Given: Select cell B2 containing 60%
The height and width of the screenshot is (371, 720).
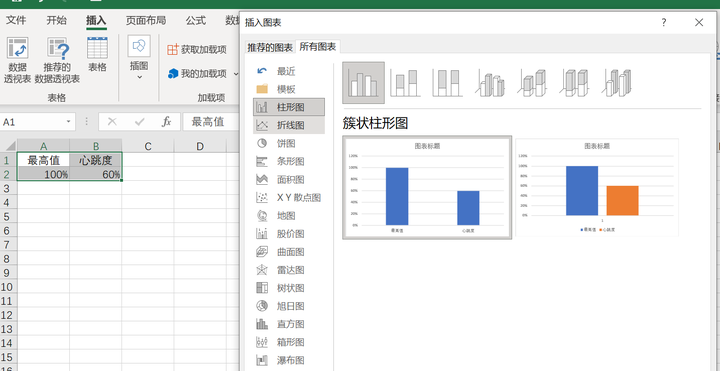Looking at the screenshot, I should (96, 174).
